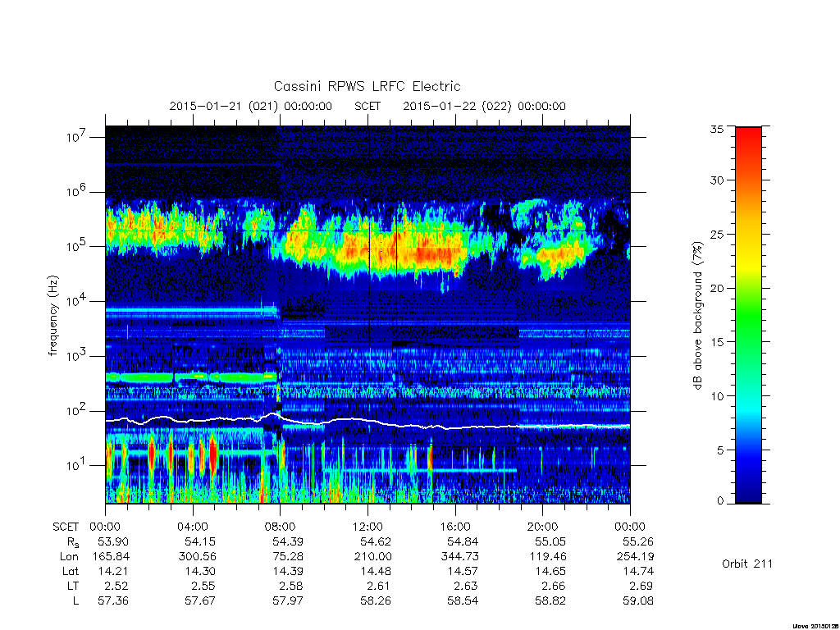Select the 10^7 frequency axis label
Image resolution: width=840 pixels, height=630 pixels.
(77, 136)
